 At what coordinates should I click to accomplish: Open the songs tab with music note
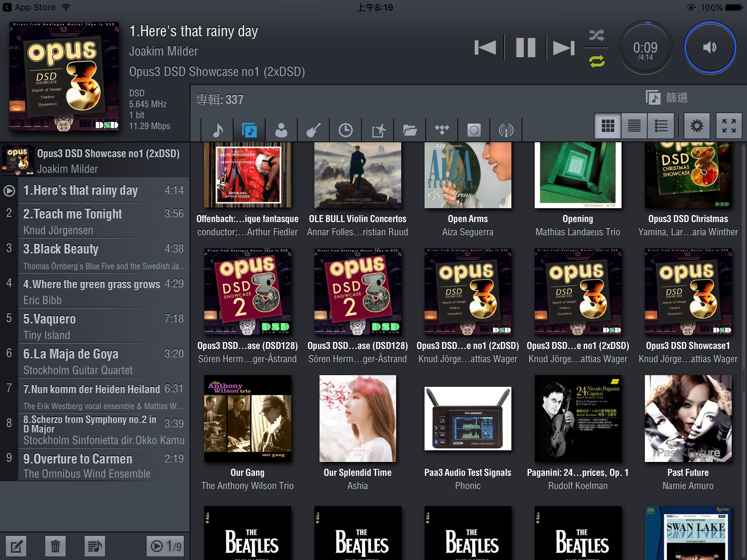[217, 130]
